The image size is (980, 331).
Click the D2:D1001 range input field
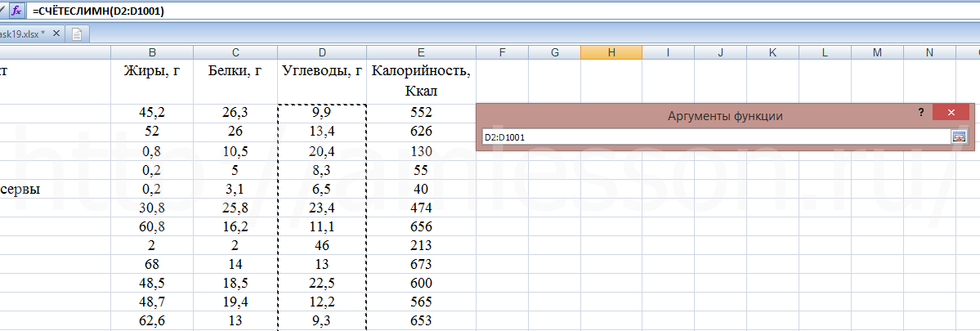(x=716, y=136)
